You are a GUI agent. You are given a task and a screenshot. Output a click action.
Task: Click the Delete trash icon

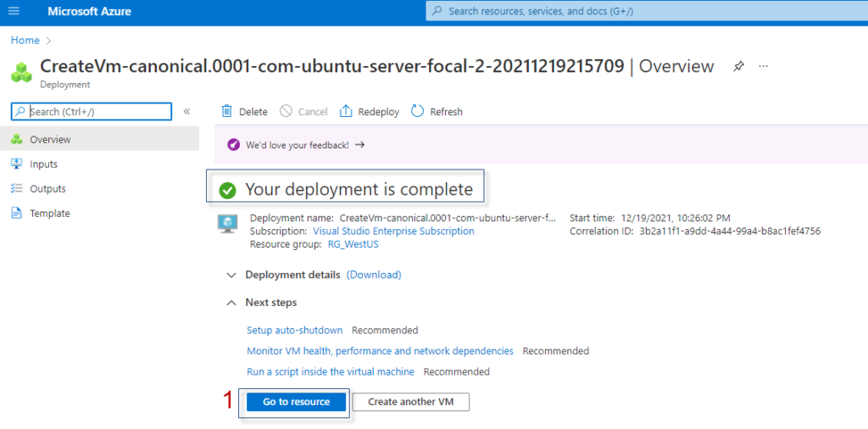(226, 111)
